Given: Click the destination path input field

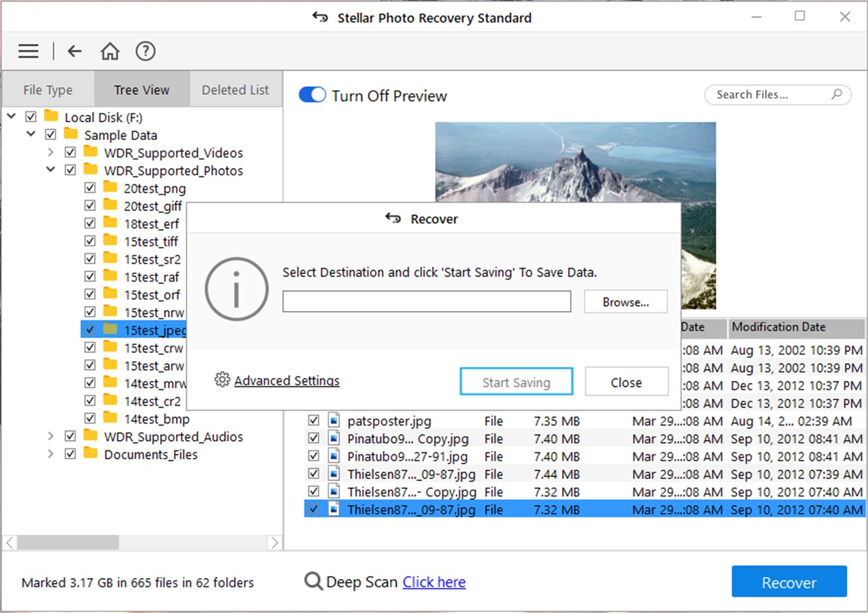Looking at the screenshot, I should [427, 301].
